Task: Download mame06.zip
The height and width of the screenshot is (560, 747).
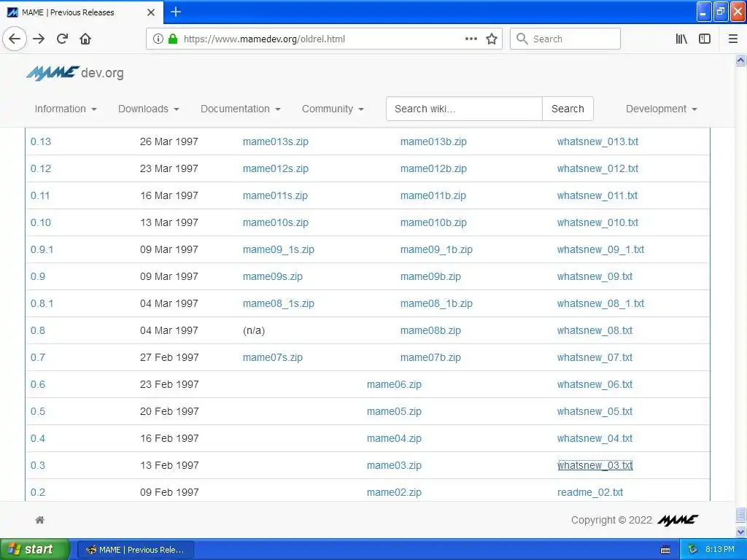Action: (x=394, y=384)
